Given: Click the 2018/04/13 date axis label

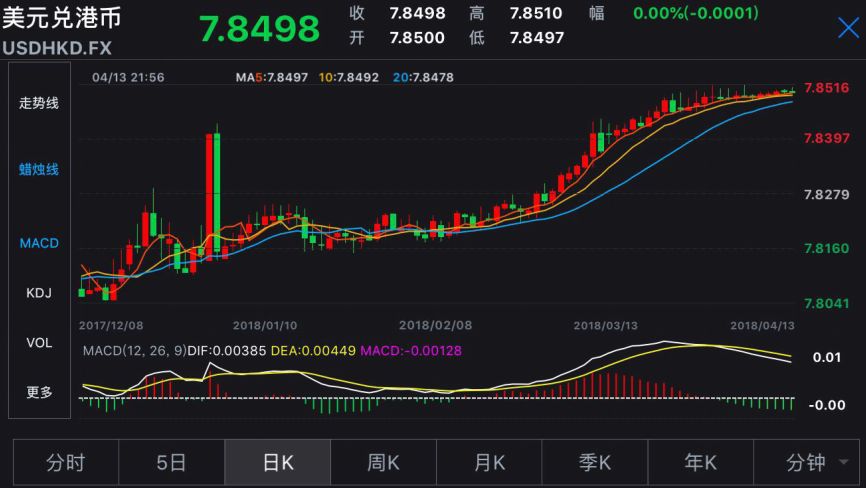Looking at the screenshot, I should tap(763, 325).
